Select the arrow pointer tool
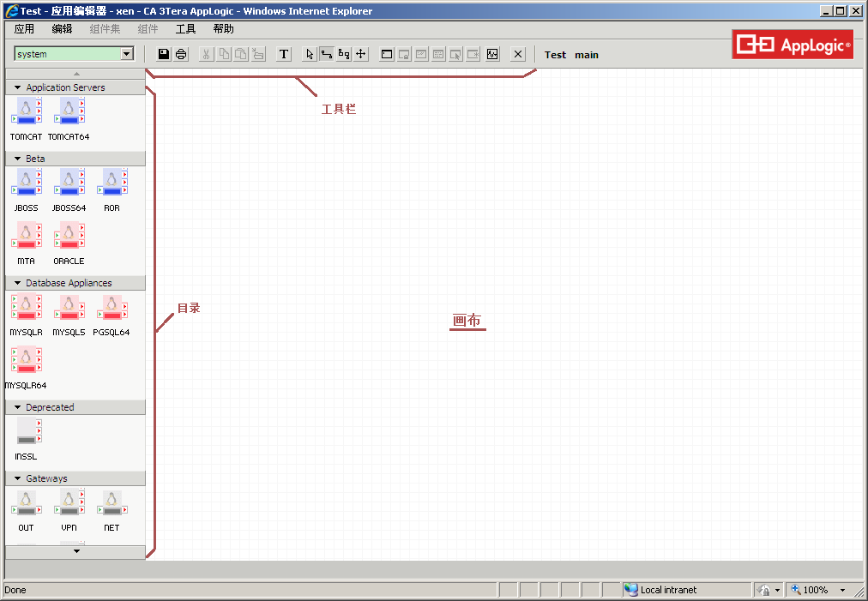Viewport: 868px width, 601px height. point(310,54)
